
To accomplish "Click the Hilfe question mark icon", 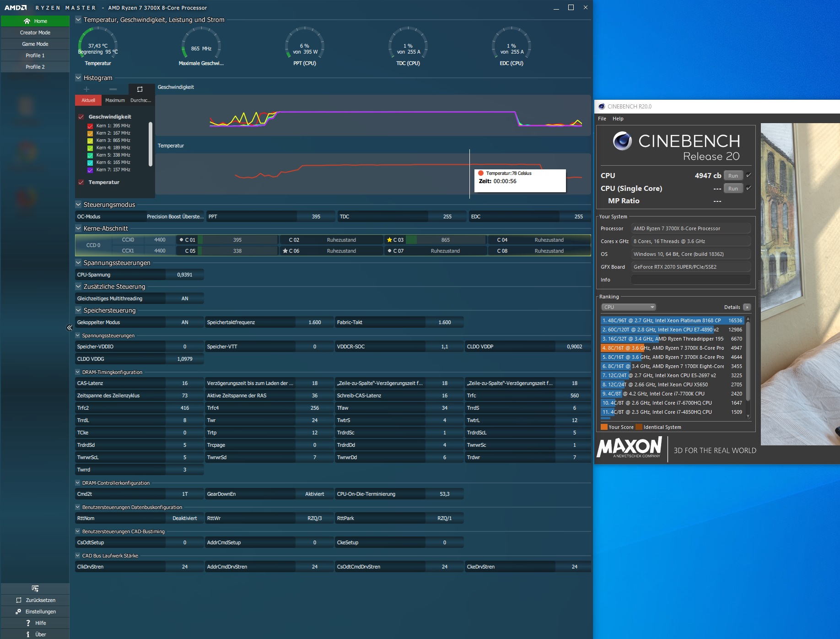I will pyautogui.click(x=28, y=623).
